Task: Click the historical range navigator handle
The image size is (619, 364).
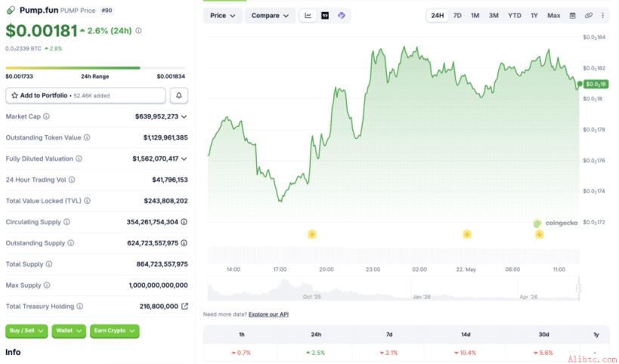Action: (578, 288)
